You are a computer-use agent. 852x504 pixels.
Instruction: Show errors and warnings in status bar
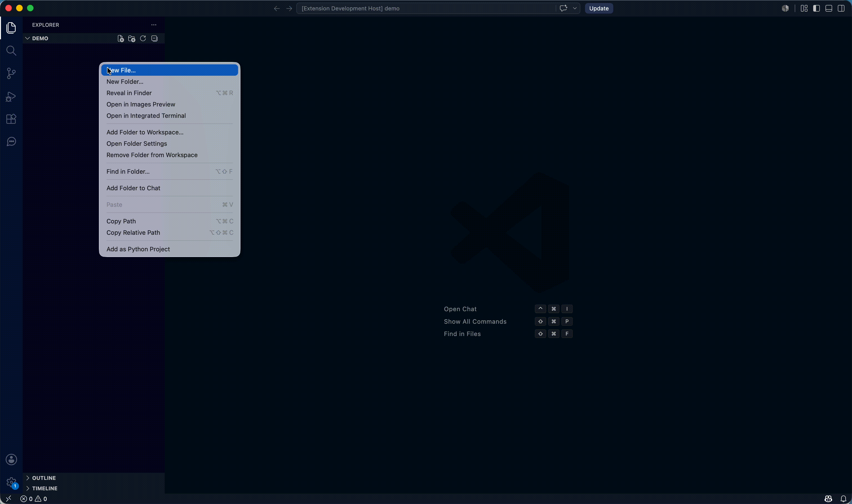[34, 499]
